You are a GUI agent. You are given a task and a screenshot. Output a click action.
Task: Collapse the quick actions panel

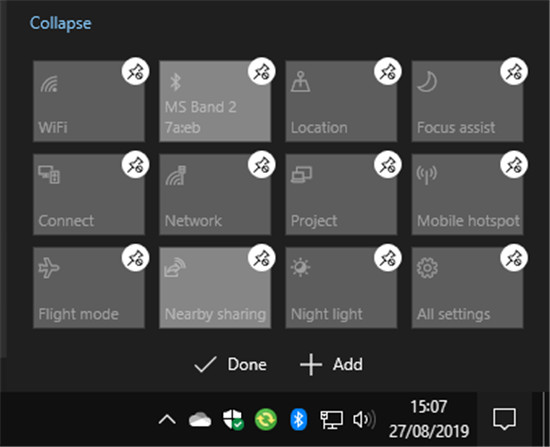(x=60, y=23)
